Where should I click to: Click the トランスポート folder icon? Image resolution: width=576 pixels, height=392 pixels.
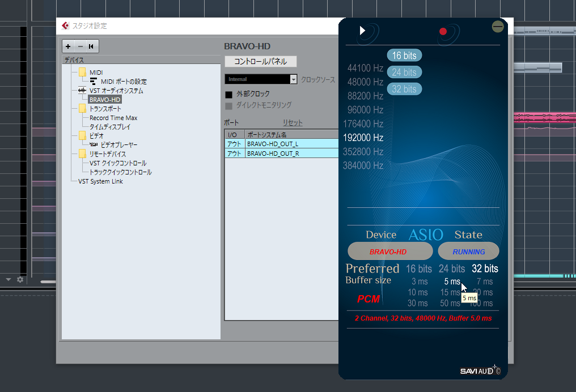83,109
